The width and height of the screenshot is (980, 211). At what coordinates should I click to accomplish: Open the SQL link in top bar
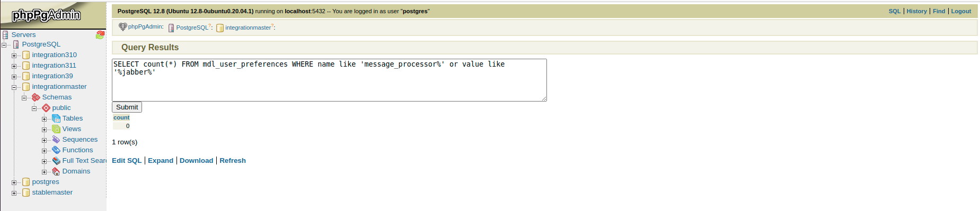[x=895, y=11]
